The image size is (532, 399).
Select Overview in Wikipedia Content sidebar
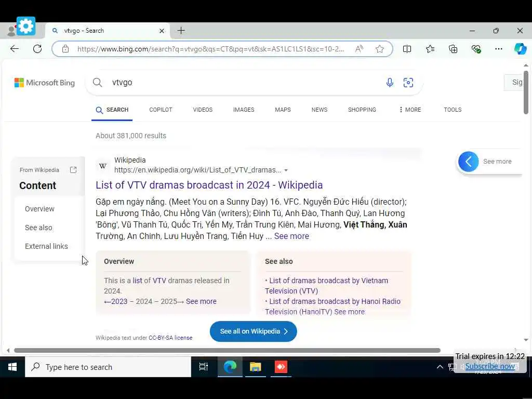tap(39, 209)
